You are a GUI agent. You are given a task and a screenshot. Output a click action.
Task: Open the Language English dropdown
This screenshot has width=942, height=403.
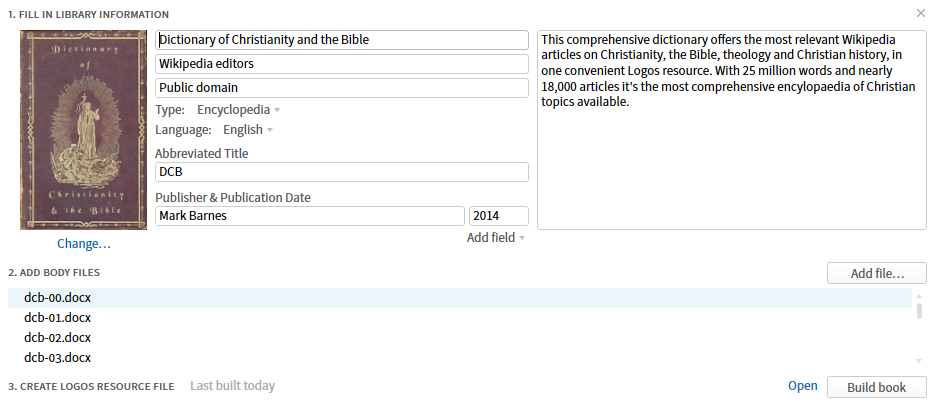point(248,130)
